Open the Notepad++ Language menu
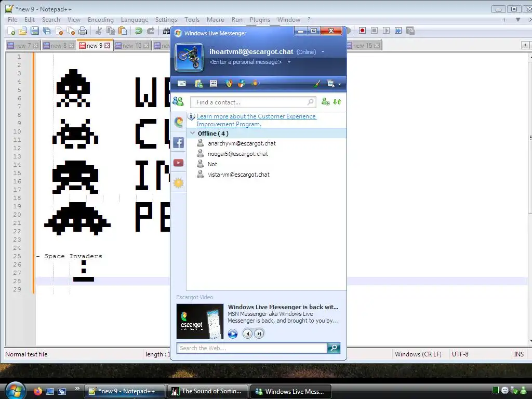The height and width of the screenshot is (399, 532). (135, 20)
